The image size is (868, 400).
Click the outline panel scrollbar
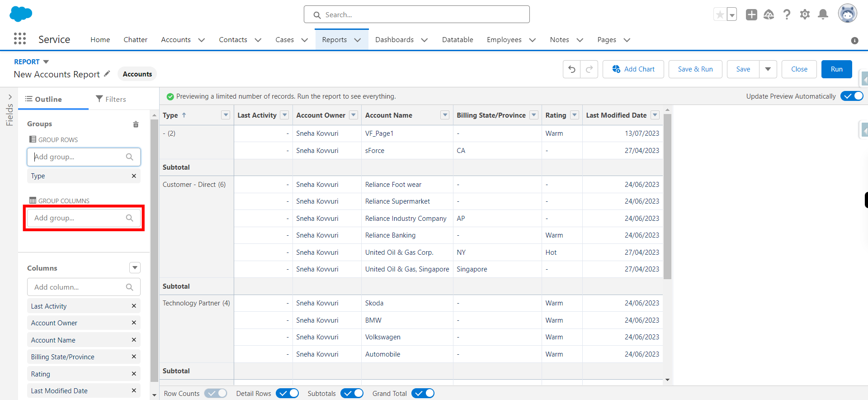point(154,251)
